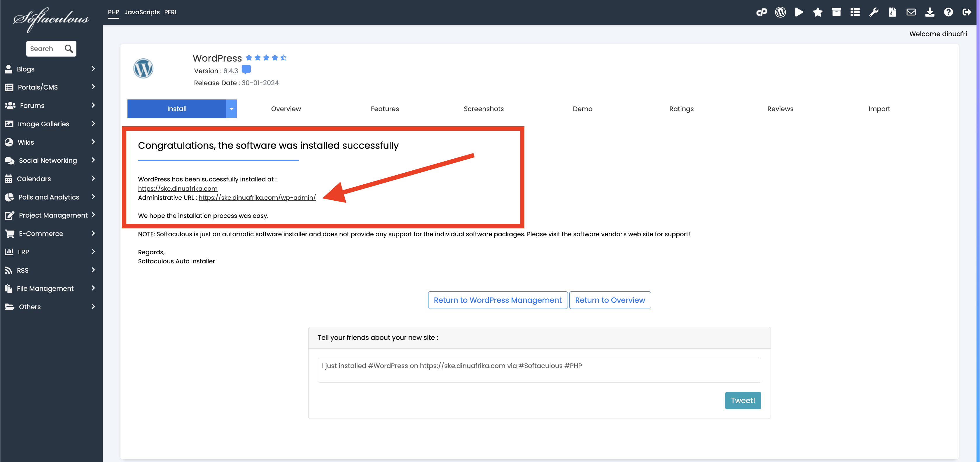Click the version changelog comment icon

pos(246,70)
